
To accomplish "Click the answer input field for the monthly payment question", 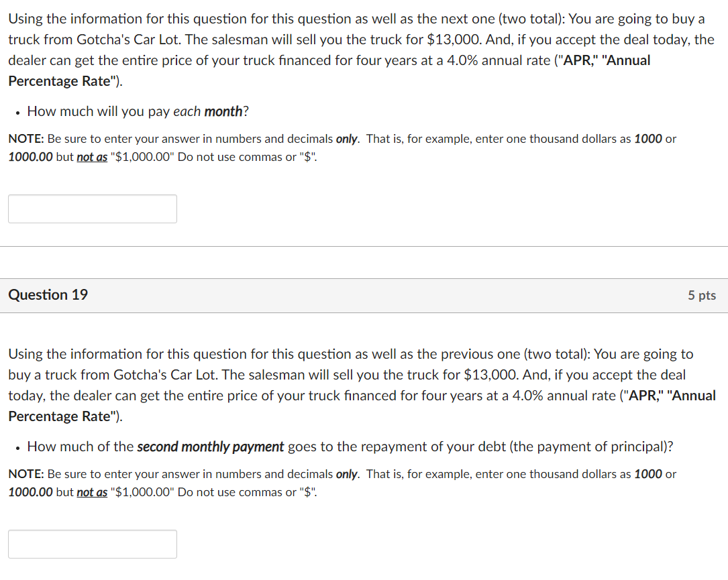I will pyautogui.click(x=92, y=209).
